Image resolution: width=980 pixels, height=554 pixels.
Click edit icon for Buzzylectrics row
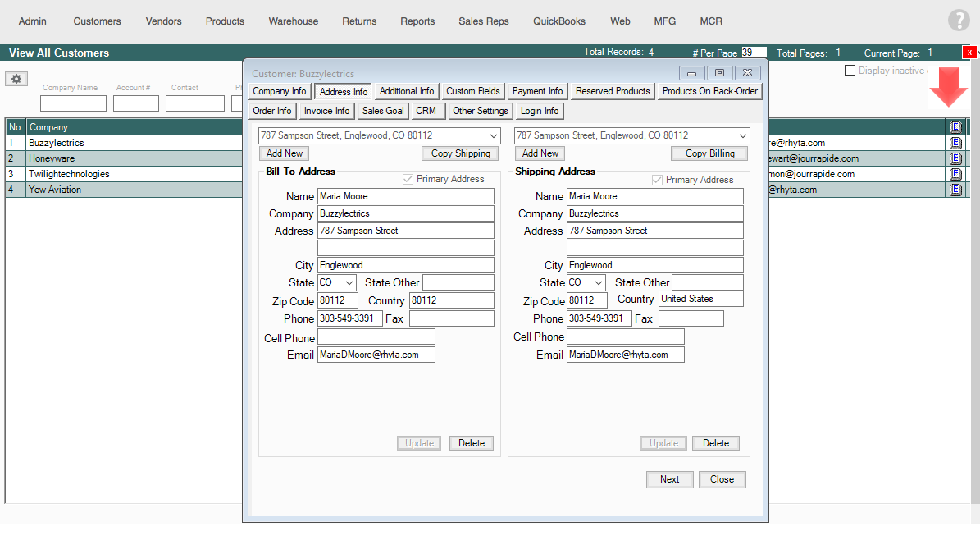click(955, 143)
